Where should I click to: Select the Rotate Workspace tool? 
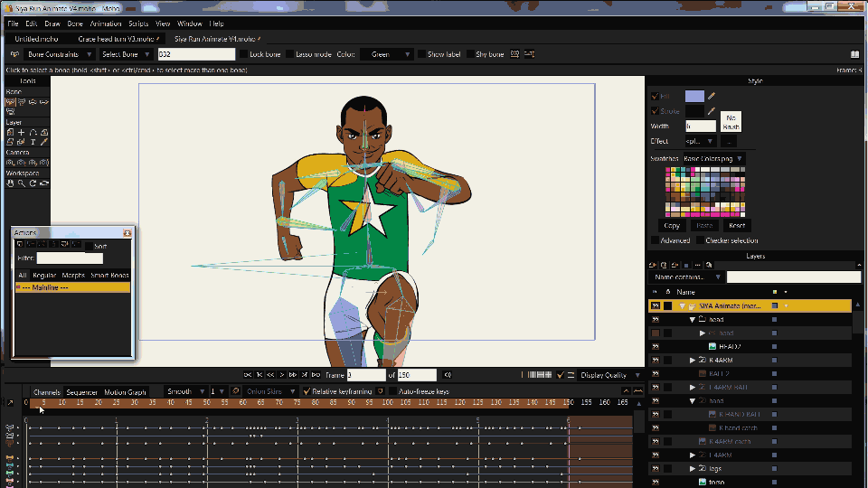click(x=33, y=183)
